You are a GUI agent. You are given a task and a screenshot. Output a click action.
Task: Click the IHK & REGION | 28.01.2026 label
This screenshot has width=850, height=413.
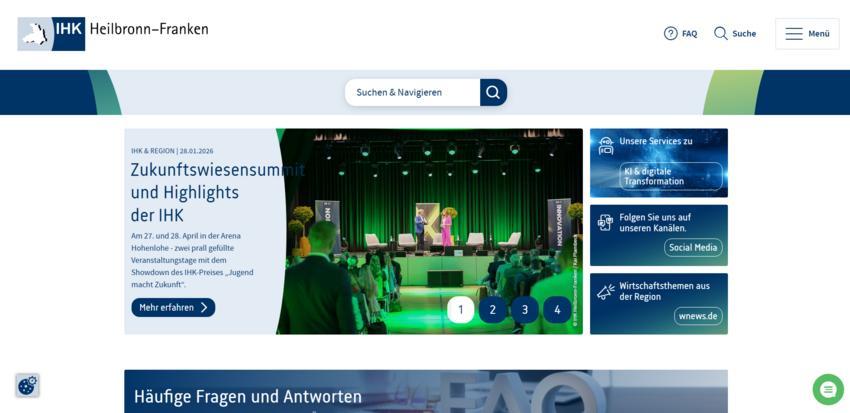pos(172,151)
